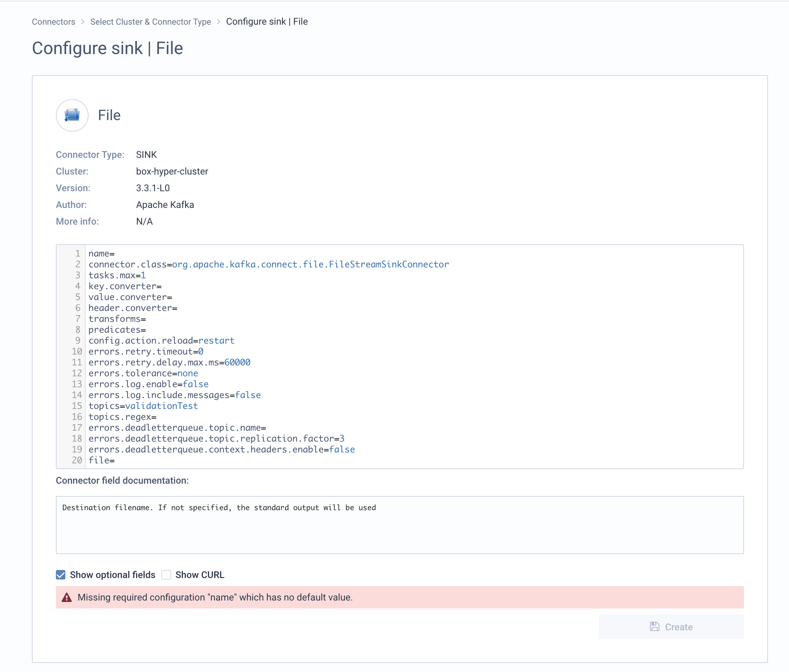The width and height of the screenshot is (789, 672).
Task: Click the Configure sink | File page title
Action: [107, 48]
